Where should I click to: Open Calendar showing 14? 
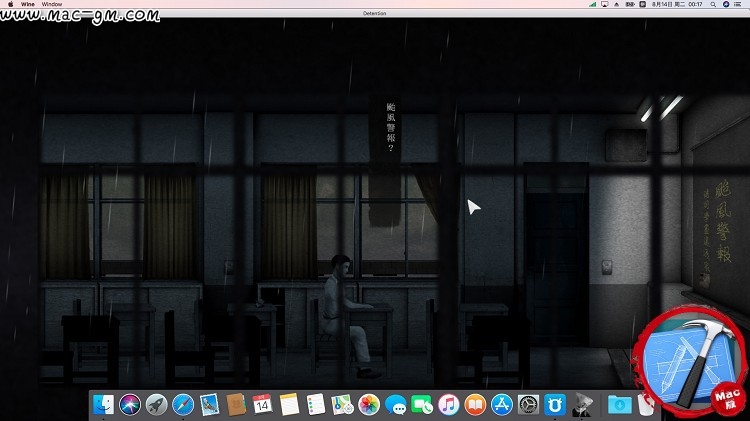click(262, 405)
